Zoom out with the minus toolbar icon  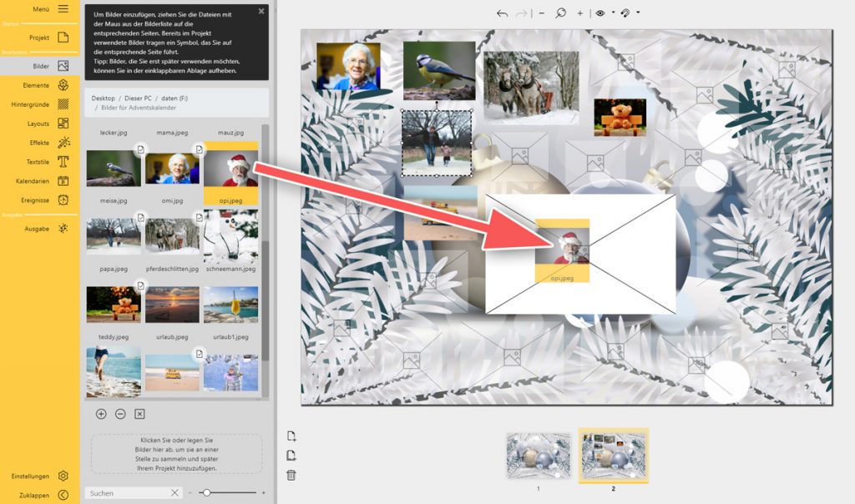click(541, 13)
